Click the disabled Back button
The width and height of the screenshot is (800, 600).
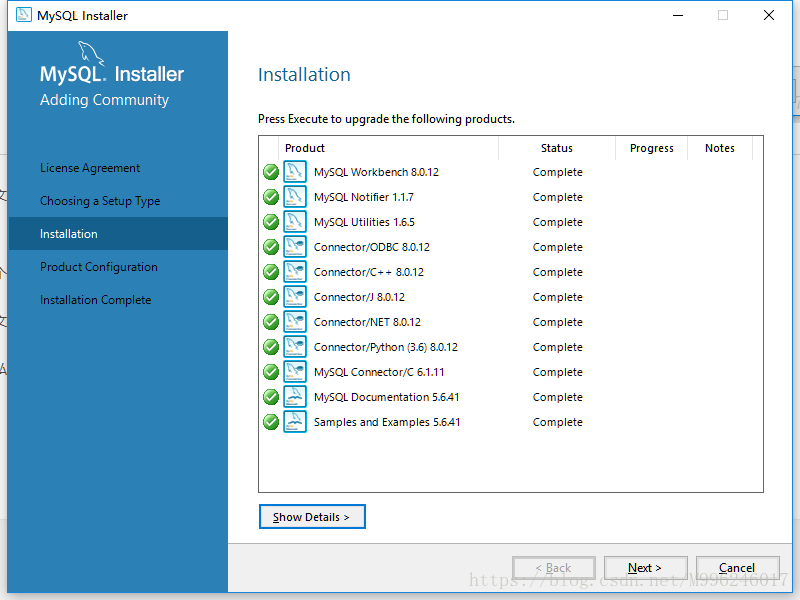point(554,568)
